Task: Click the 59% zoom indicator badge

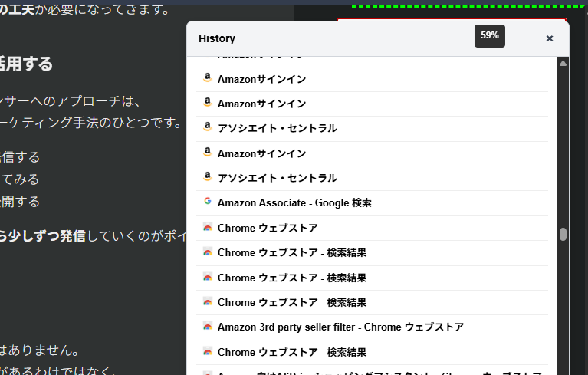Action: tap(489, 35)
